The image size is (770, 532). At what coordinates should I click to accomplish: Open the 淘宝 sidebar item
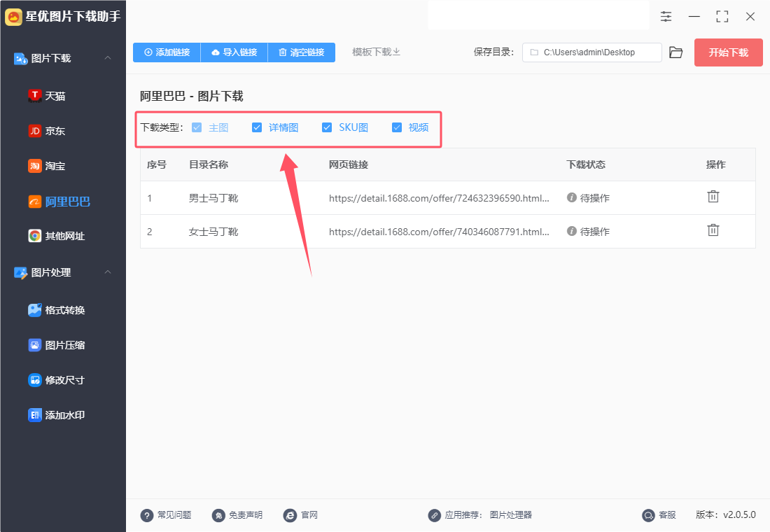[x=47, y=166]
